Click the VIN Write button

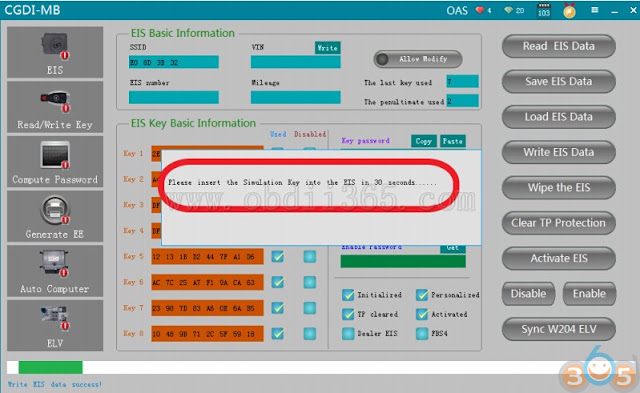(x=327, y=48)
